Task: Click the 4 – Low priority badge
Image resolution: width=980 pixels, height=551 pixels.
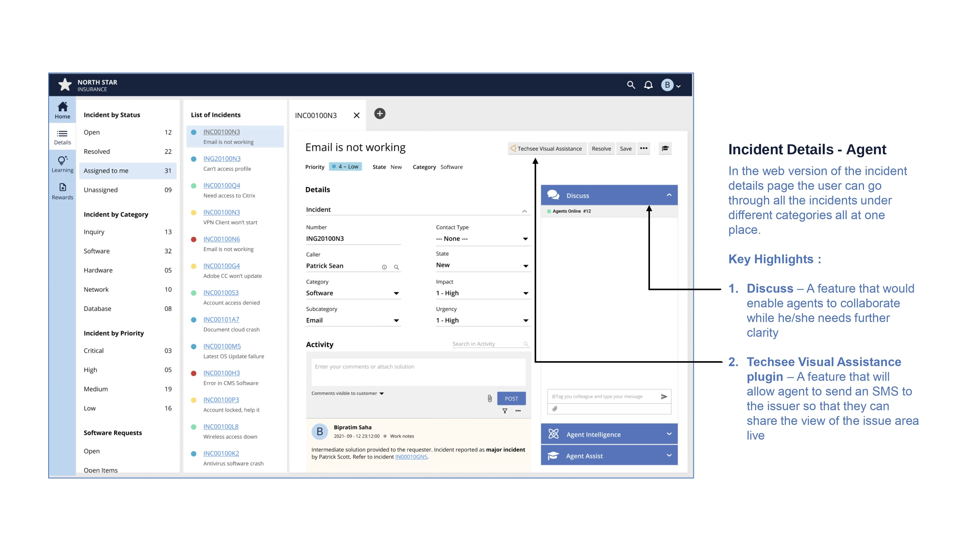Action: (x=345, y=167)
